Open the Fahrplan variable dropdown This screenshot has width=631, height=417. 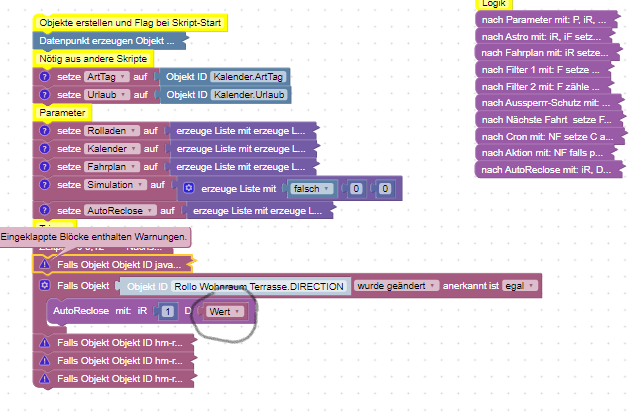112,167
